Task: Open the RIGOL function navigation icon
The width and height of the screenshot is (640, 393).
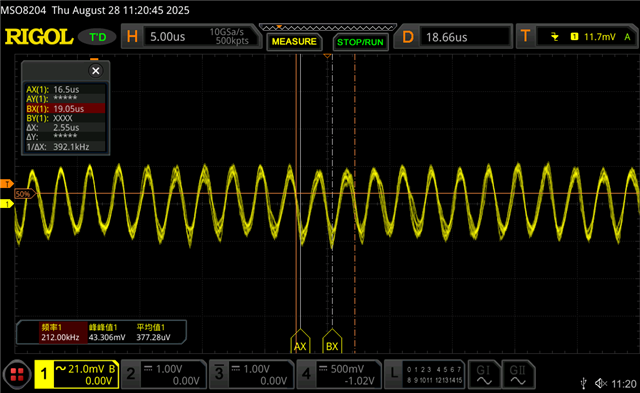Action: [17, 374]
